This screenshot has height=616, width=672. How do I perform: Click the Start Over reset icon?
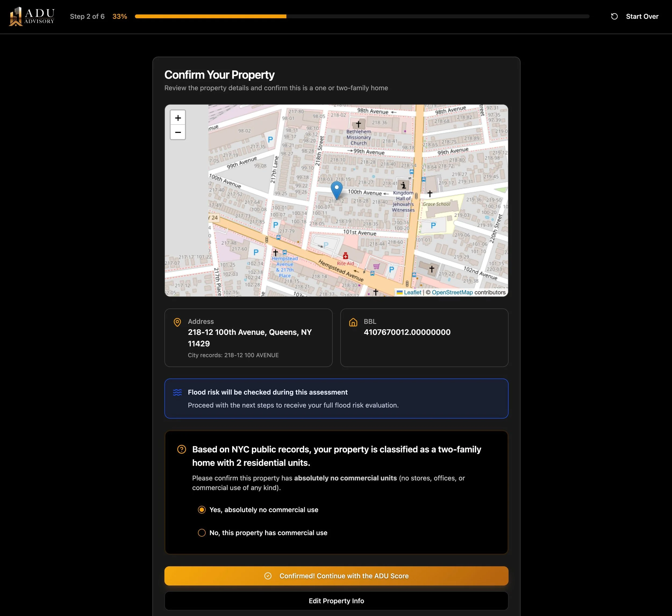pos(614,16)
